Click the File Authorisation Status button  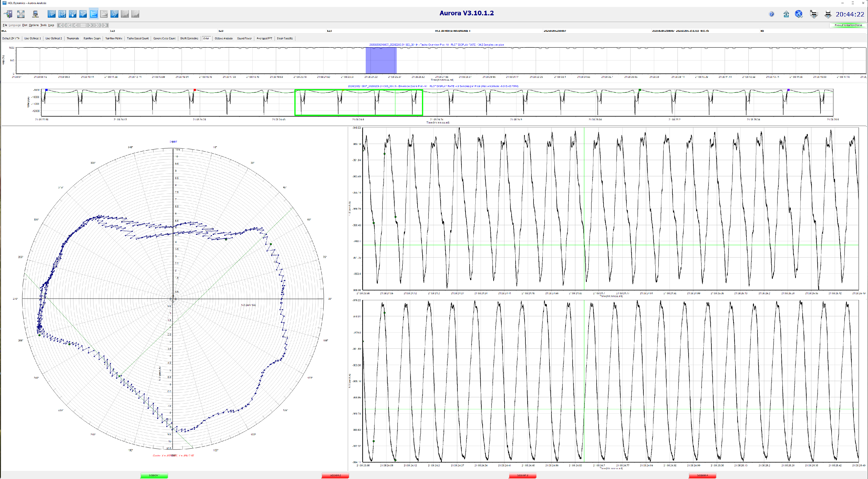tap(848, 25)
